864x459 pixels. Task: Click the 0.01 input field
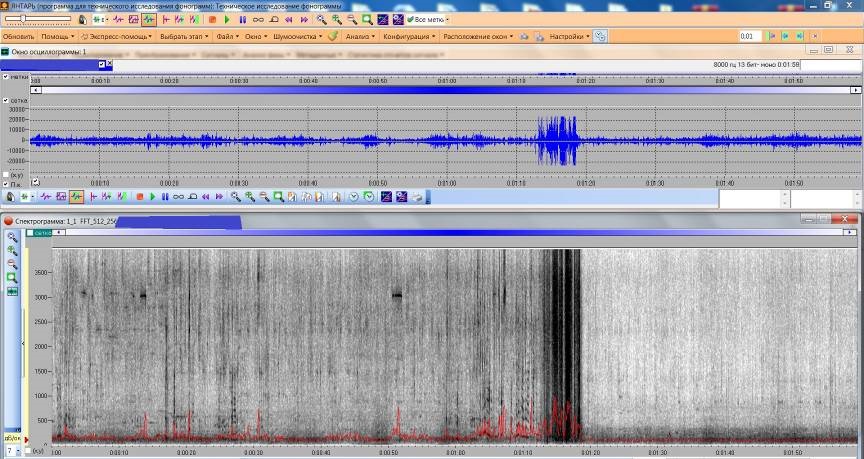(750, 36)
